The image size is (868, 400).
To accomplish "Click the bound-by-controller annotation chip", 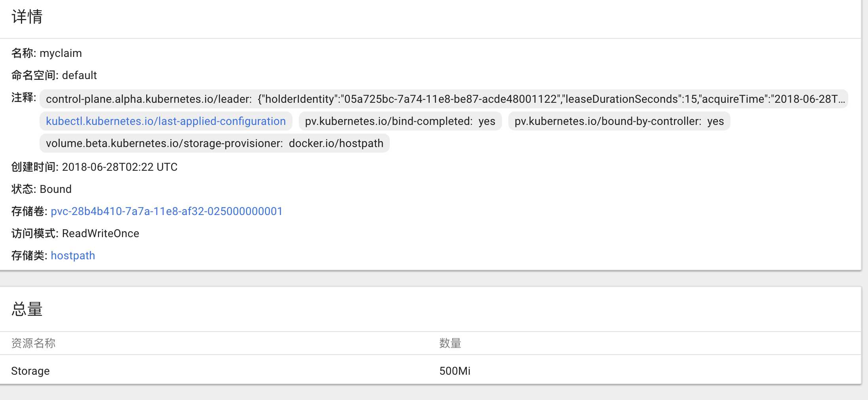I will click(x=619, y=121).
